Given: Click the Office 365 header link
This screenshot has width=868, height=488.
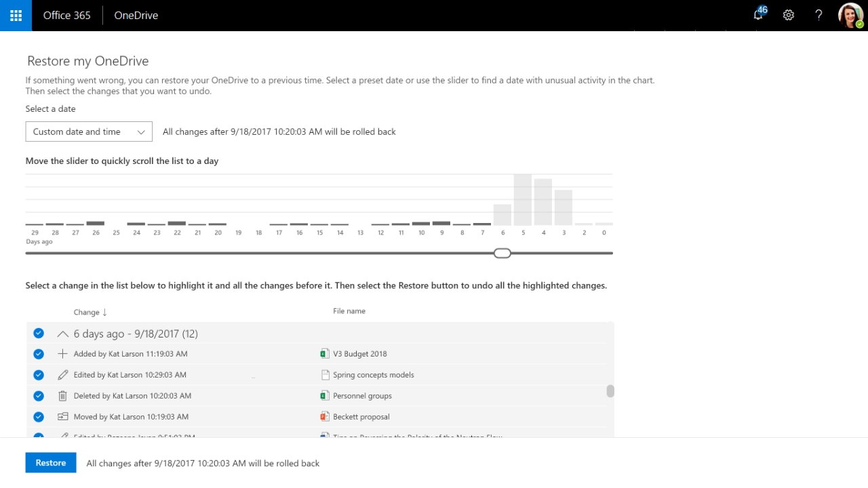Looking at the screenshot, I should 66,15.
